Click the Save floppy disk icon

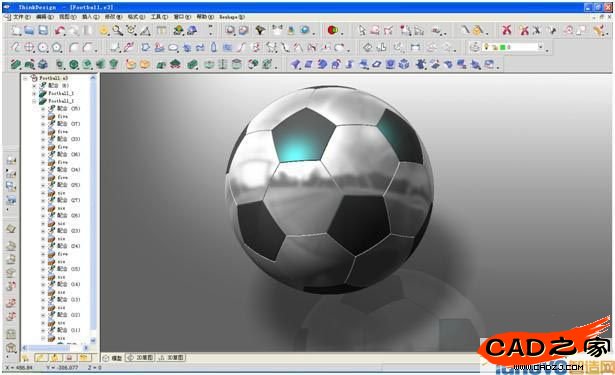tap(44, 30)
